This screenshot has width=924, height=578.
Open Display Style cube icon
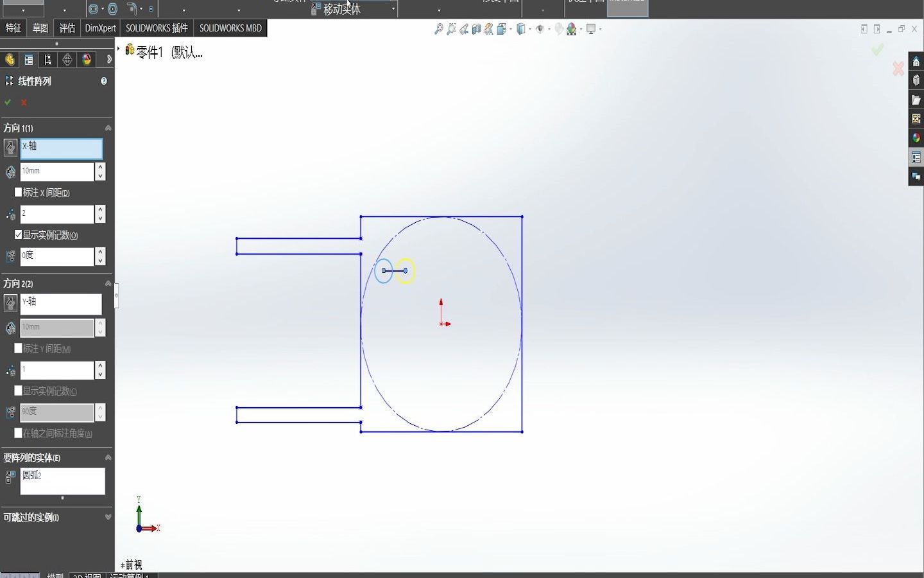[520, 29]
